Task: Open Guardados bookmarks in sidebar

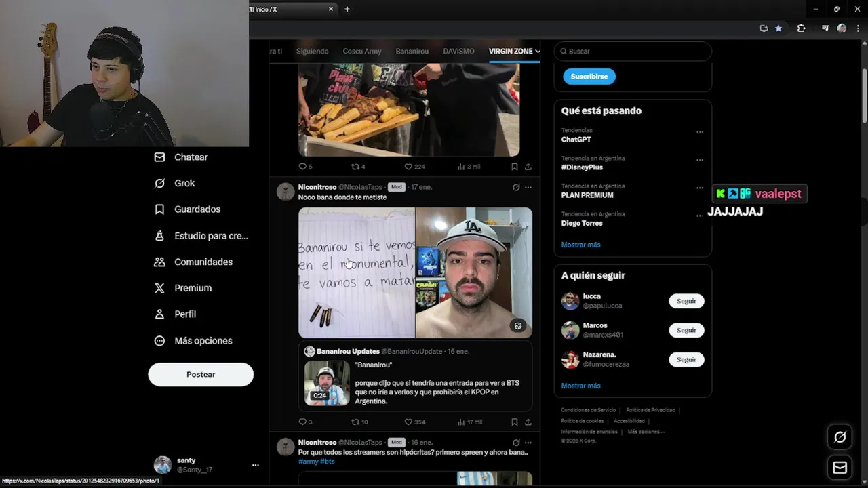Action: coord(187,209)
